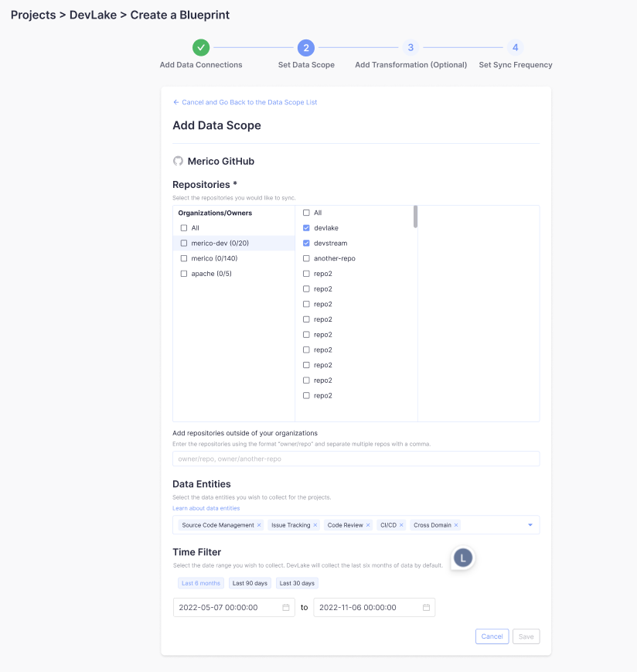Screen dimensions: 637x672
Task: Click the Save button
Action: (x=526, y=636)
